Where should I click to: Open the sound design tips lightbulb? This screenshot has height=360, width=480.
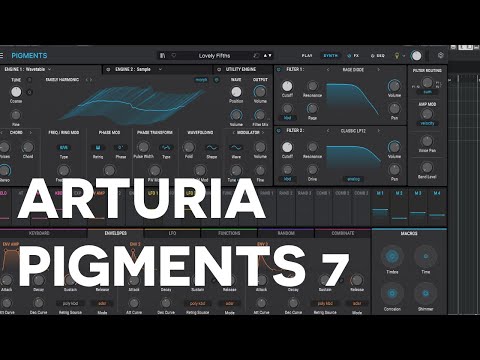397,56
